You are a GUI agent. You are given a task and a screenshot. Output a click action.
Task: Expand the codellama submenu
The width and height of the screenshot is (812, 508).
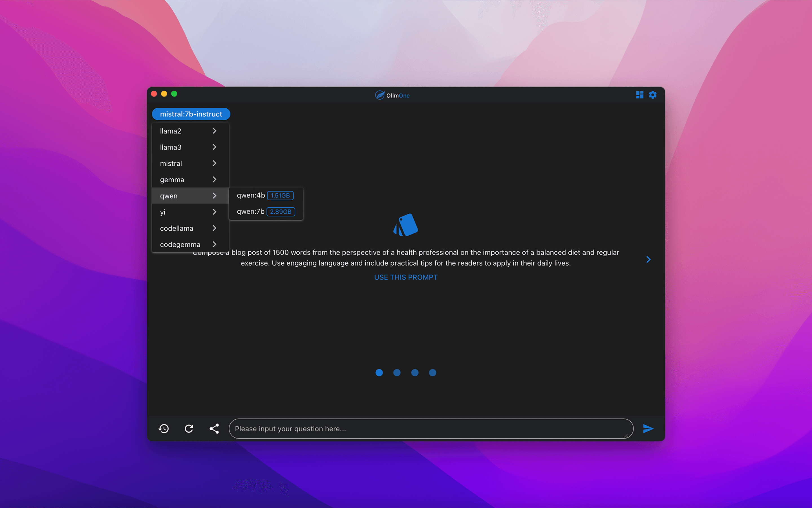coord(190,228)
